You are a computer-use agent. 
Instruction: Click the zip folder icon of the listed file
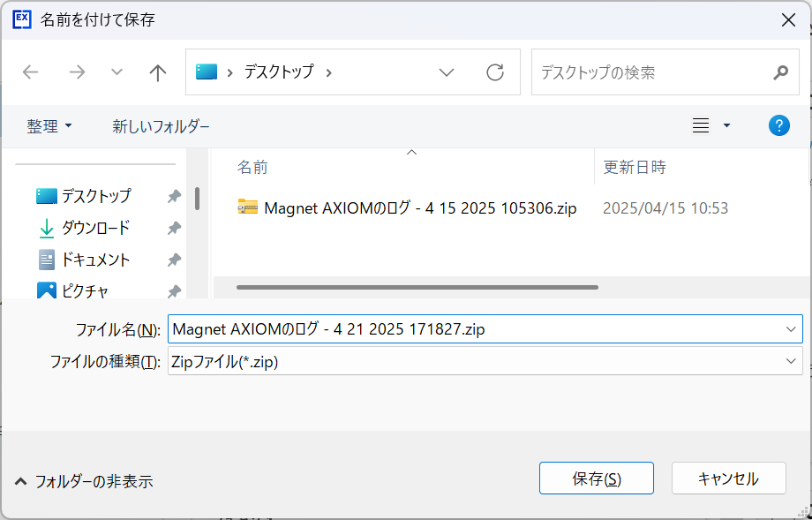tap(248, 207)
